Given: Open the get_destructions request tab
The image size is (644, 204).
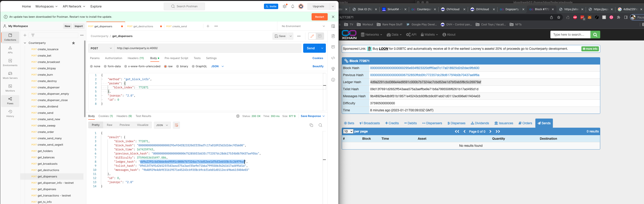Looking at the screenshot, I should [x=143, y=26].
